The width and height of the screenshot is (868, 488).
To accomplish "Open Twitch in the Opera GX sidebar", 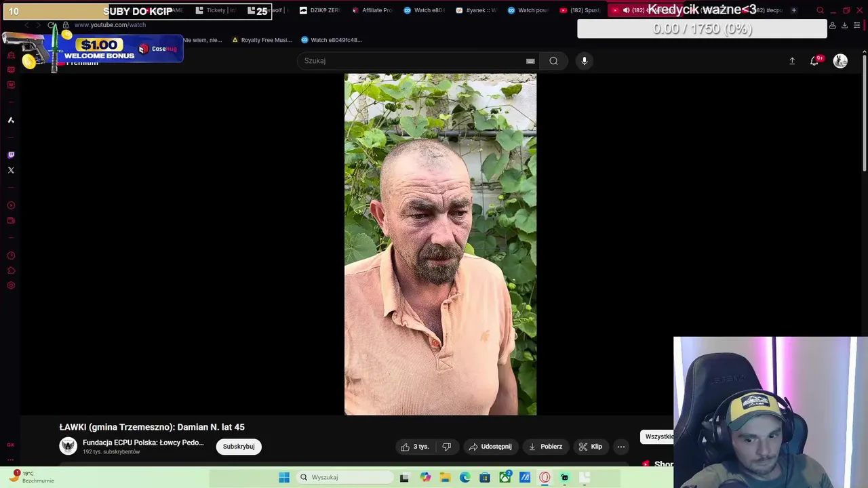I will click(x=11, y=155).
